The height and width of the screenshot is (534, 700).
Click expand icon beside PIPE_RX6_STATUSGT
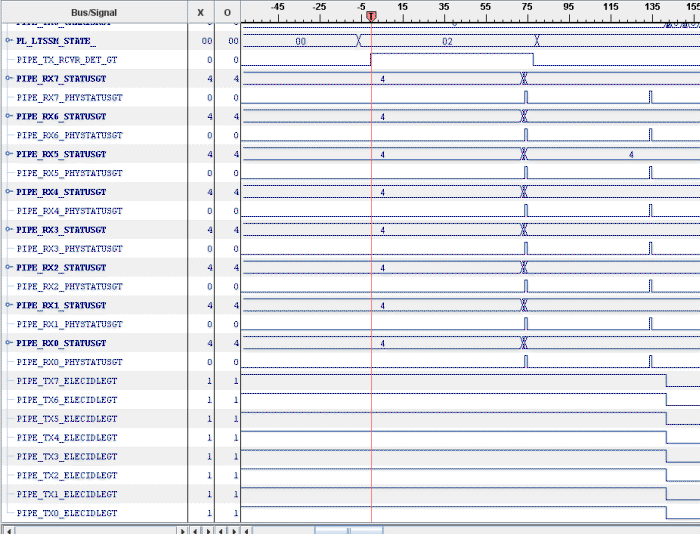(x=9, y=116)
